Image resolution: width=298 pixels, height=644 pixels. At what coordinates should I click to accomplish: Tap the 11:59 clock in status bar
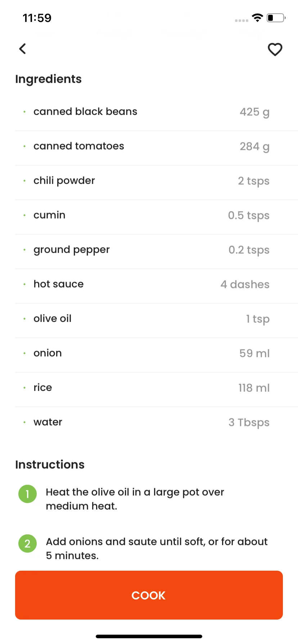click(x=37, y=18)
